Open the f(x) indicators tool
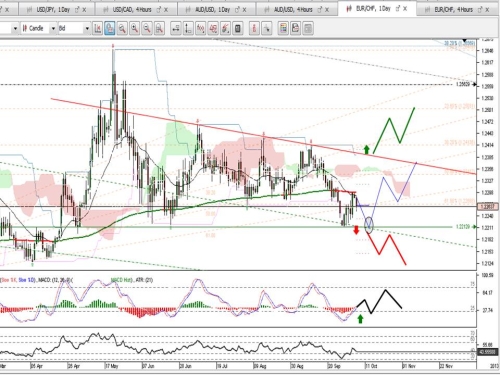500x375 pixels. click(201, 29)
